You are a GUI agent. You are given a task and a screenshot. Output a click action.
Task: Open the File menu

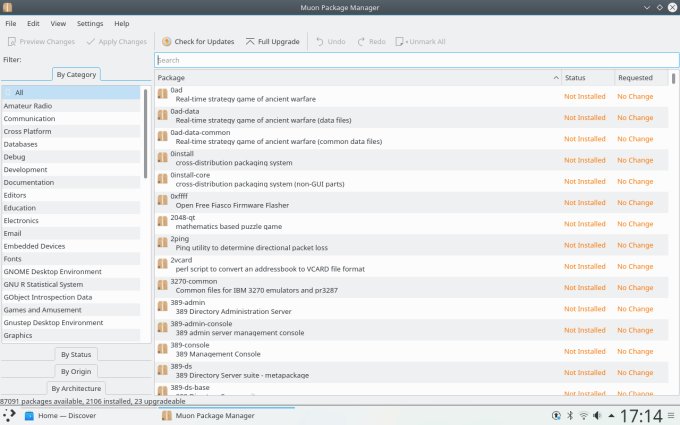[x=11, y=23]
